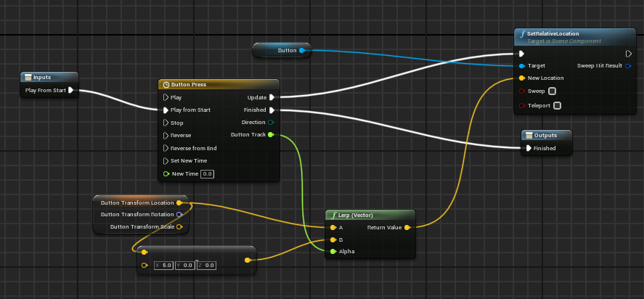Click the Play from Start input pin
This screenshot has height=299, width=644.
166,110
